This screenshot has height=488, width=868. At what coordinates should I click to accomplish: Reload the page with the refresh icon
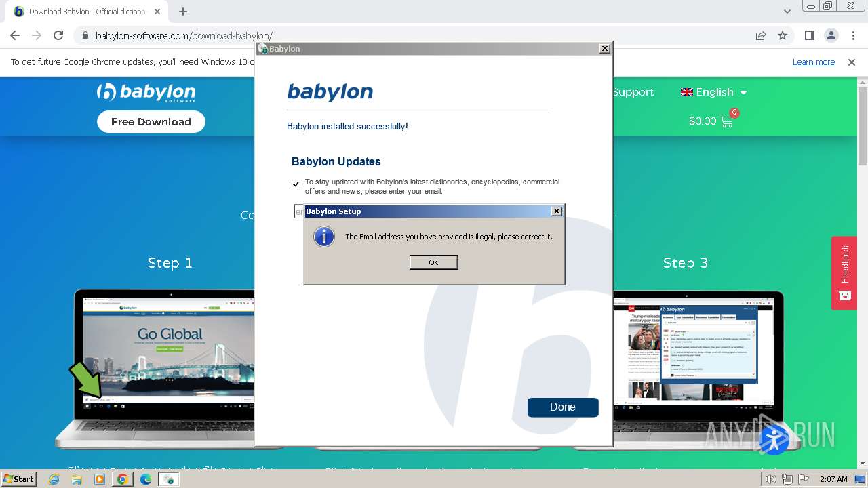(x=58, y=35)
